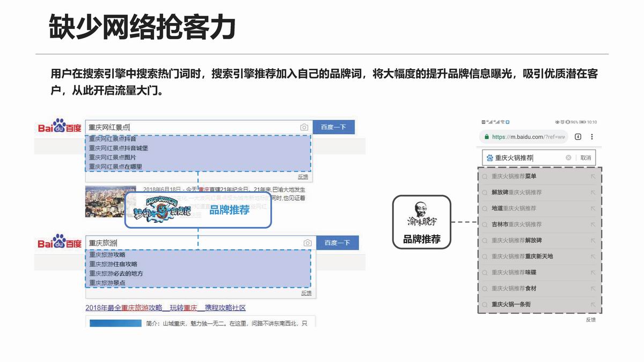Tap 取消 to cancel the mobile search
This screenshot has height=362, width=644.
tap(586, 158)
